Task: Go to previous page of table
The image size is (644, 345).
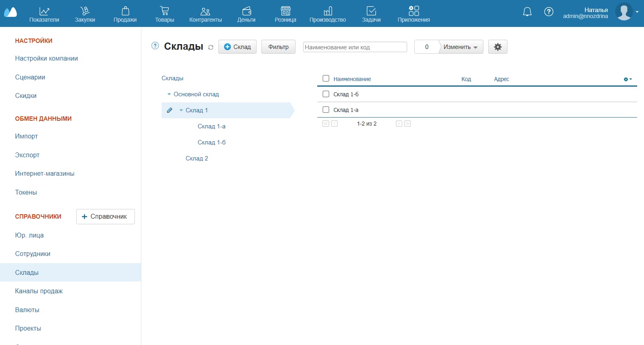Action: (334, 124)
